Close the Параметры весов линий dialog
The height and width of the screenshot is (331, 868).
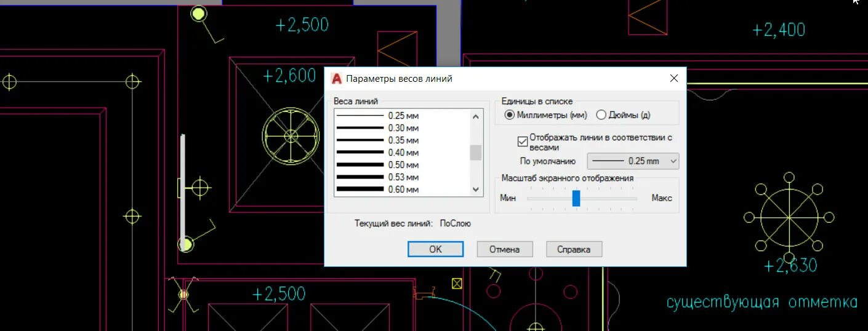pos(673,78)
